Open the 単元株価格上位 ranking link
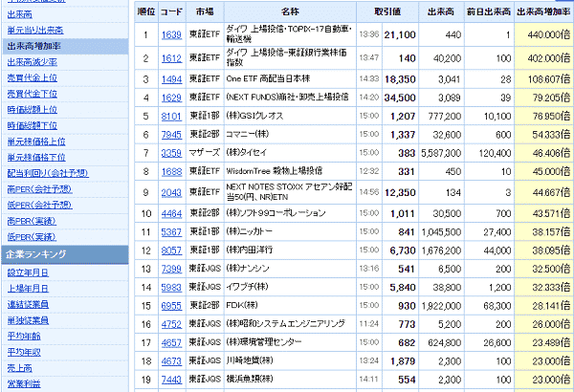This screenshot has height=392, width=574. coord(36,142)
